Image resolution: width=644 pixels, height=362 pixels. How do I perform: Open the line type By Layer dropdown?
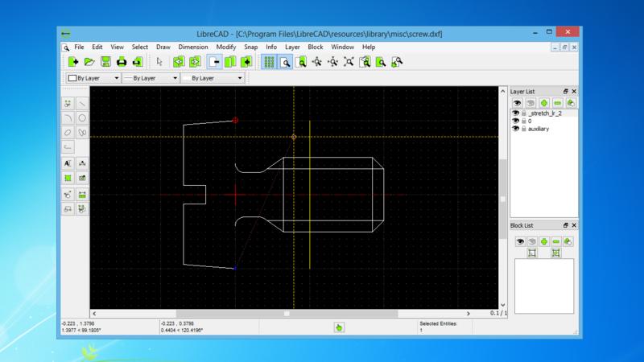tap(213, 79)
